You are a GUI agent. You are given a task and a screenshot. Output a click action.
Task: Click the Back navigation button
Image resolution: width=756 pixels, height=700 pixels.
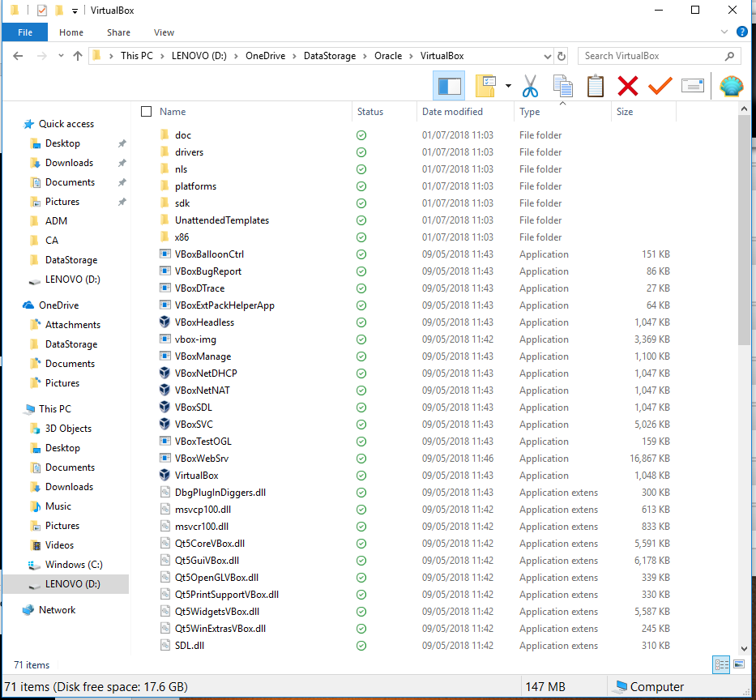(x=17, y=55)
